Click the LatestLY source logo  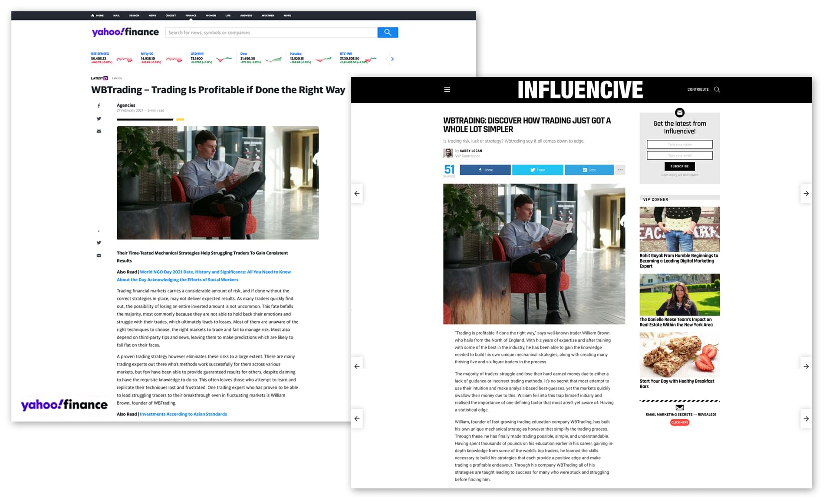coord(99,78)
